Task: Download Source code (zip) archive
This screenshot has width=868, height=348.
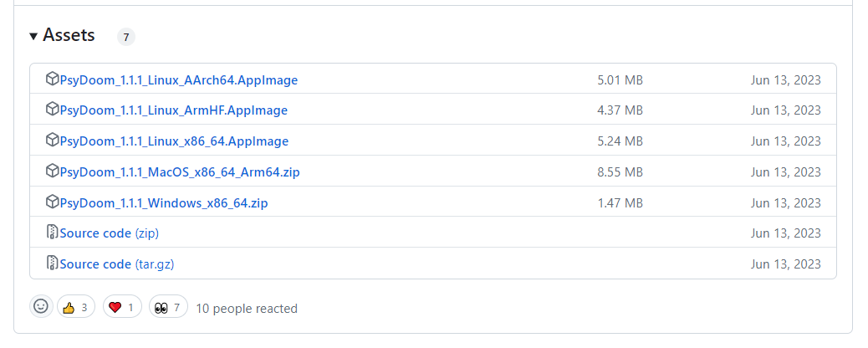Action: click(109, 233)
